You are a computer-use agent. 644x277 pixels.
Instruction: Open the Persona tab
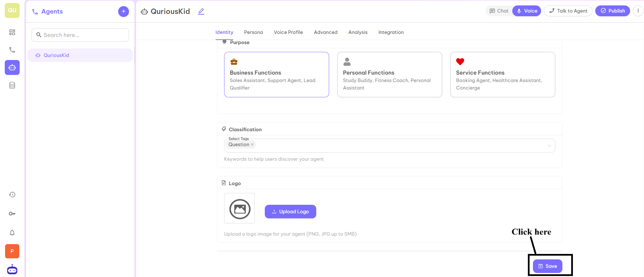tap(254, 32)
